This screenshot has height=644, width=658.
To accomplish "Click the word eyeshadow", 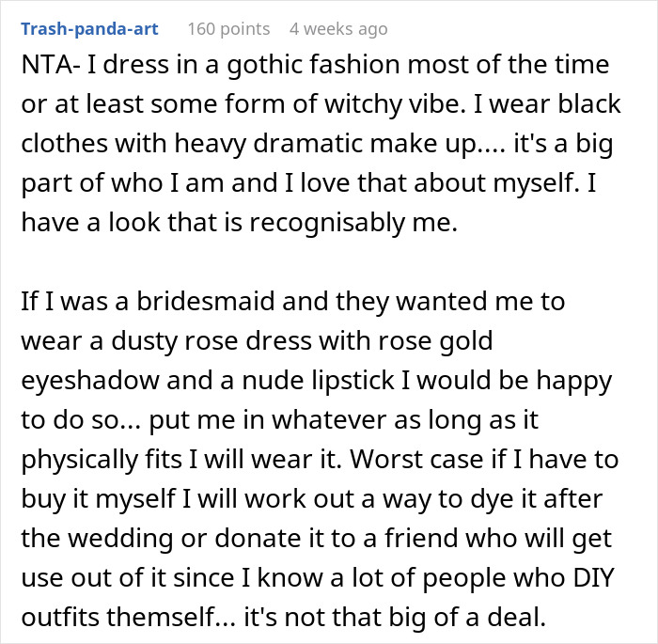I will pos(90,381).
